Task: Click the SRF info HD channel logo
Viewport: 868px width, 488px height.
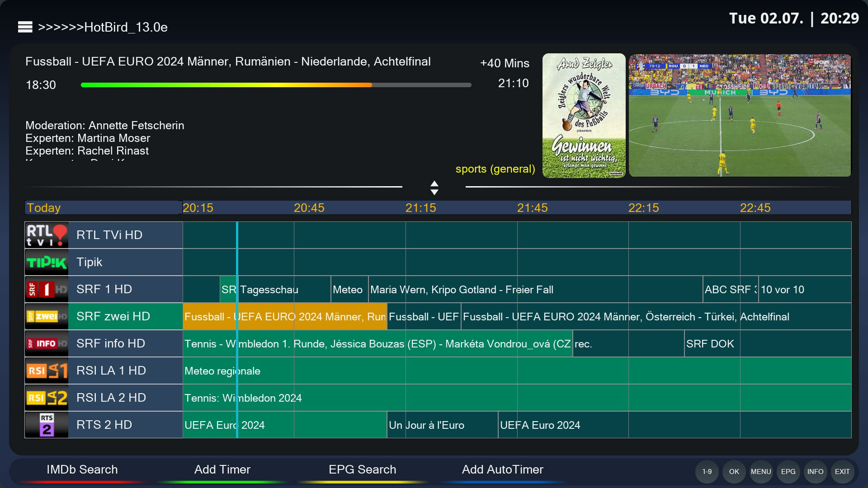Action: [x=47, y=343]
